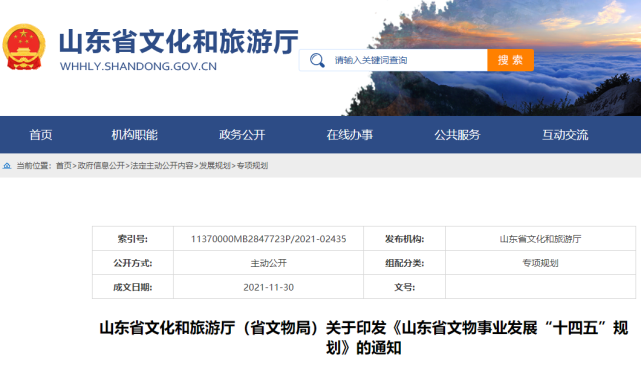Open 政府信息公开 breadcrumb link
The height and width of the screenshot is (366, 641).
coord(101,166)
